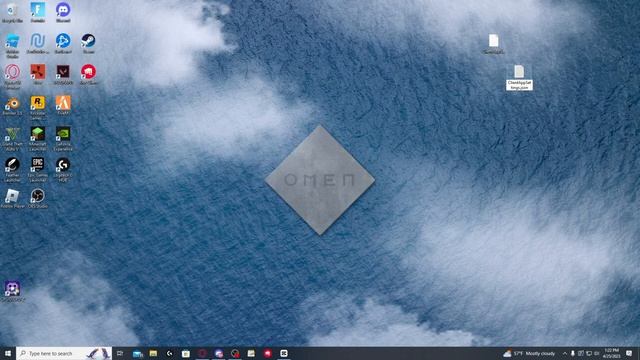The width and height of the screenshot is (640, 360).
Task: Open the Logitech G icon on the taskbar
Action: coord(169,353)
